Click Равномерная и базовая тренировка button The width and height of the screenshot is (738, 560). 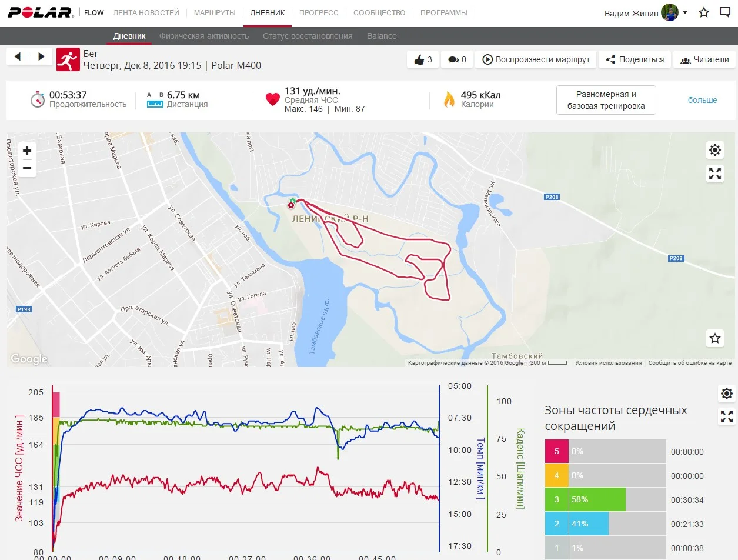point(606,100)
